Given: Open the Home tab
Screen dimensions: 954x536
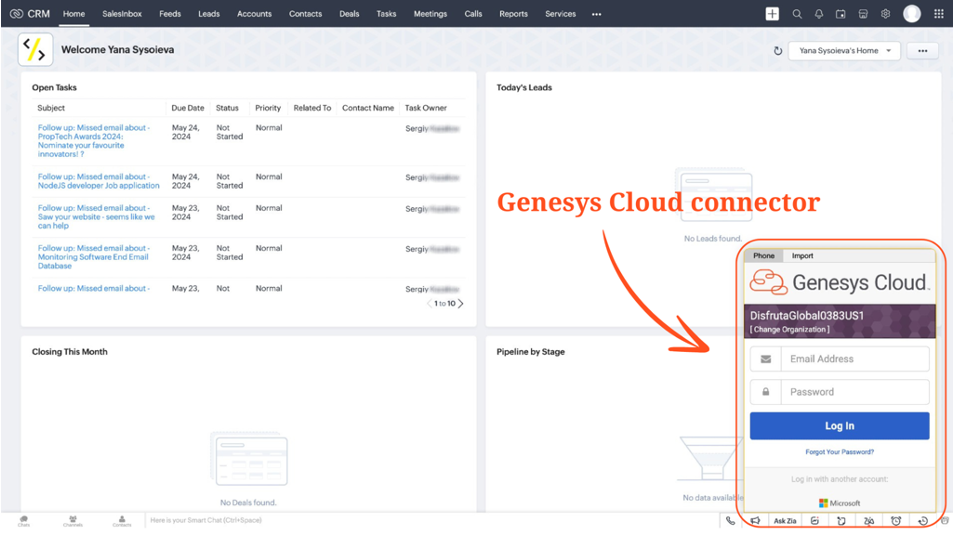Looking at the screenshot, I should pos(74,13).
